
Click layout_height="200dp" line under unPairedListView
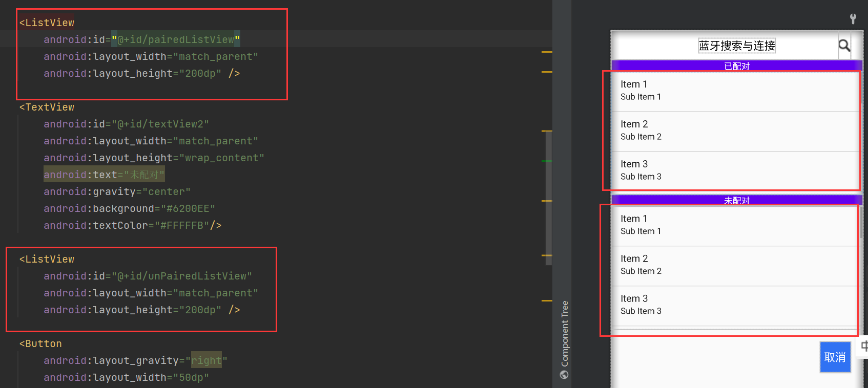[x=142, y=310]
